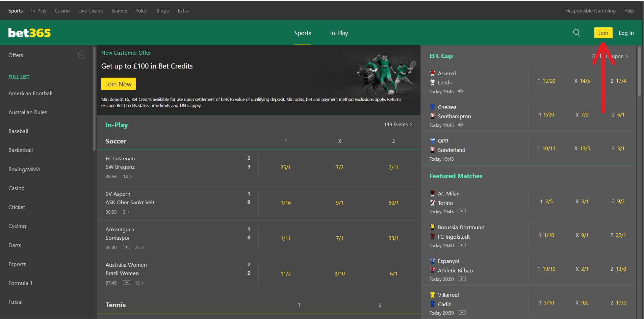644x319 pixels.
Task: Click the right panel vertical scrollbar
Action: [x=639, y=72]
